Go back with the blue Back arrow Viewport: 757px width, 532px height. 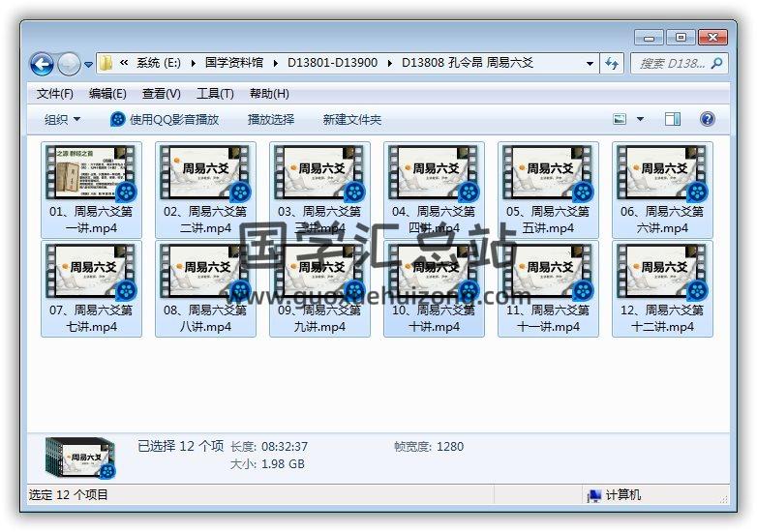click(x=42, y=64)
